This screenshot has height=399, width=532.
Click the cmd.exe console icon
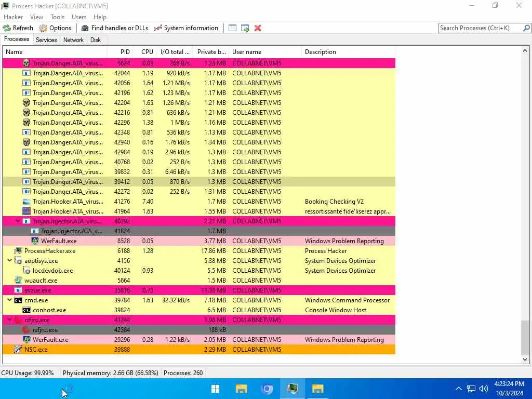[x=18, y=300]
